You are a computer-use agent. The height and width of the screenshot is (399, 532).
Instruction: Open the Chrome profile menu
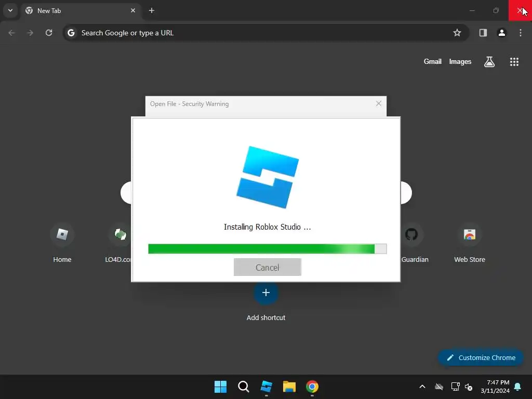(x=501, y=33)
